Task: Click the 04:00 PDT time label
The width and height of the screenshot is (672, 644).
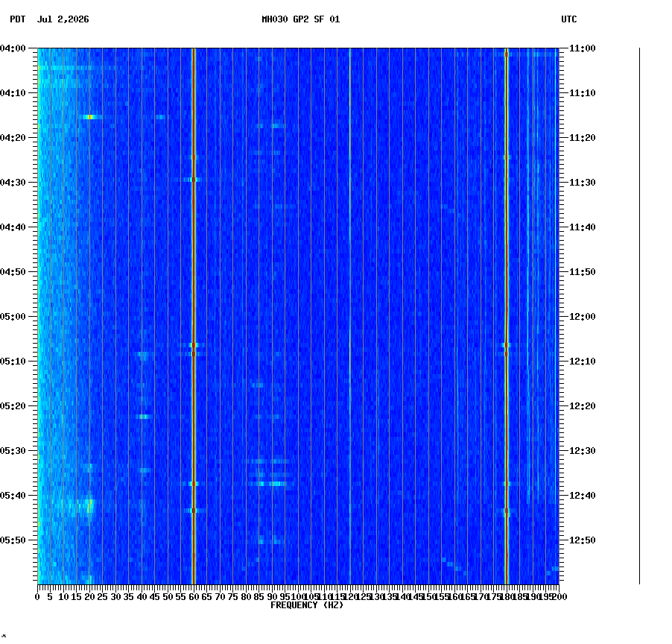Action: click(13, 48)
